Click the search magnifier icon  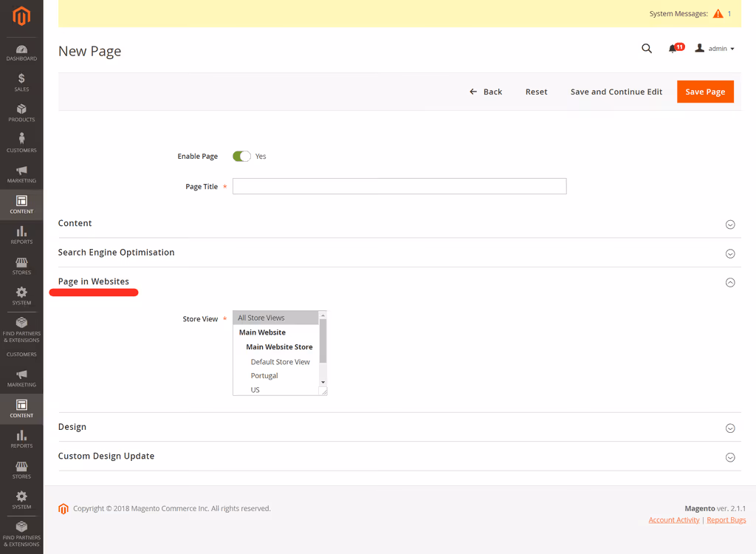(647, 48)
